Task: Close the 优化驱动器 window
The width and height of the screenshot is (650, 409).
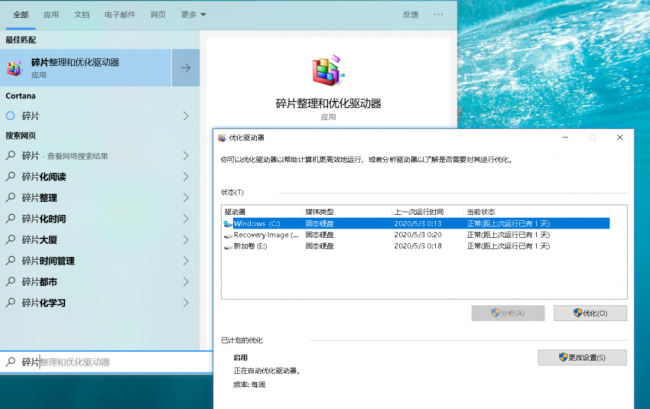Action: pos(620,138)
